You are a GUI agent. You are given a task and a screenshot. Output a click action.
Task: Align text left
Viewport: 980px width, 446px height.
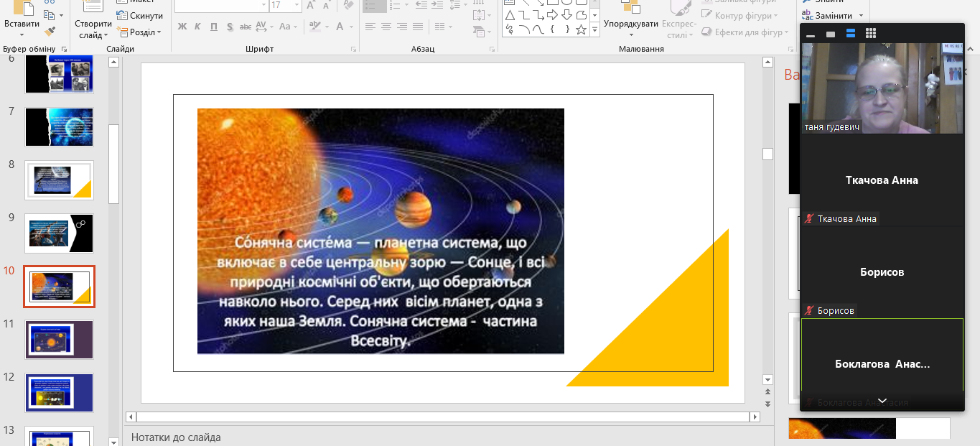[370, 27]
